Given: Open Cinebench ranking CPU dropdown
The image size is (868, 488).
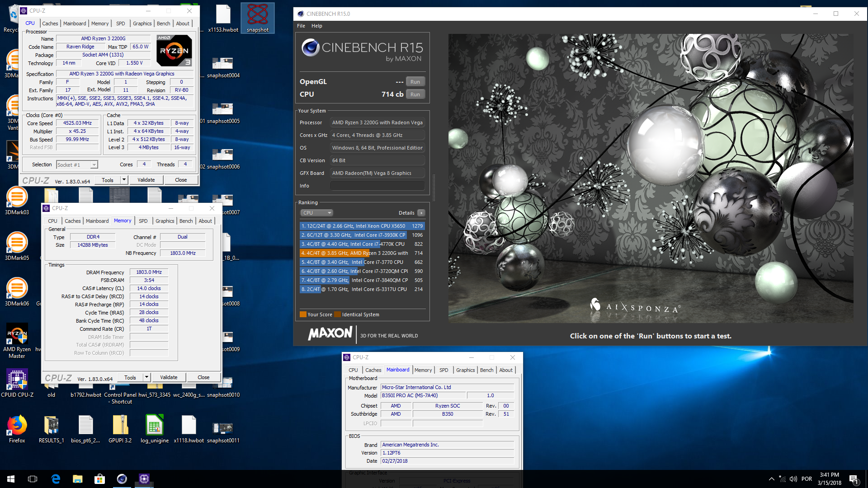Looking at the screenshot, I should (316, 213).
